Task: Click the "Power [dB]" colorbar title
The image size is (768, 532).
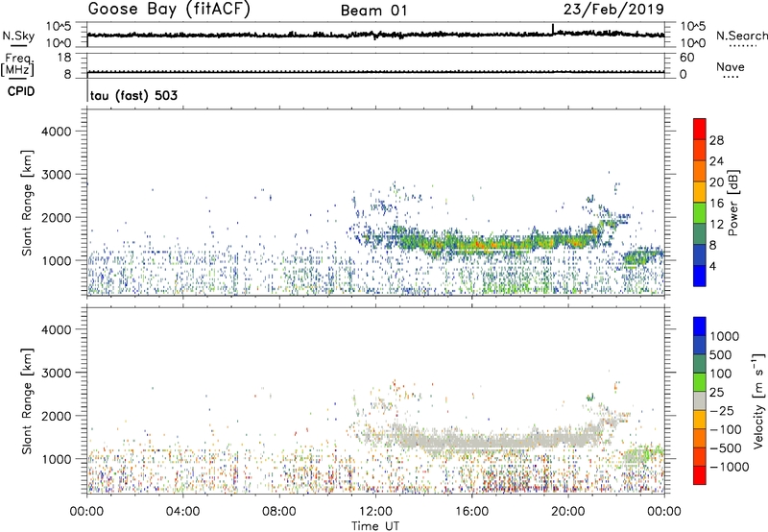Action: pyautogui.click(x=732, y=203)
